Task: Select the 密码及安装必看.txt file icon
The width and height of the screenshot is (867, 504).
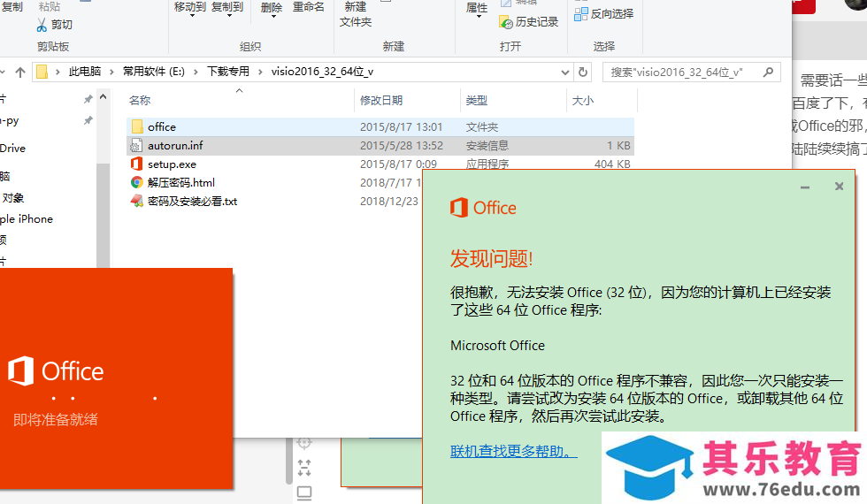Action: coord(136,202)
